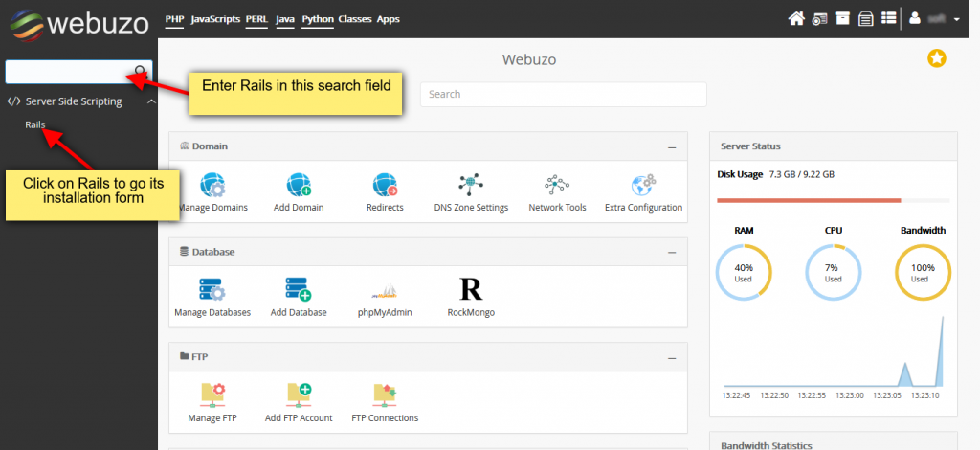Click the sidebar search magnifier button
Screen dimensions: 980x450
point(141,72)
